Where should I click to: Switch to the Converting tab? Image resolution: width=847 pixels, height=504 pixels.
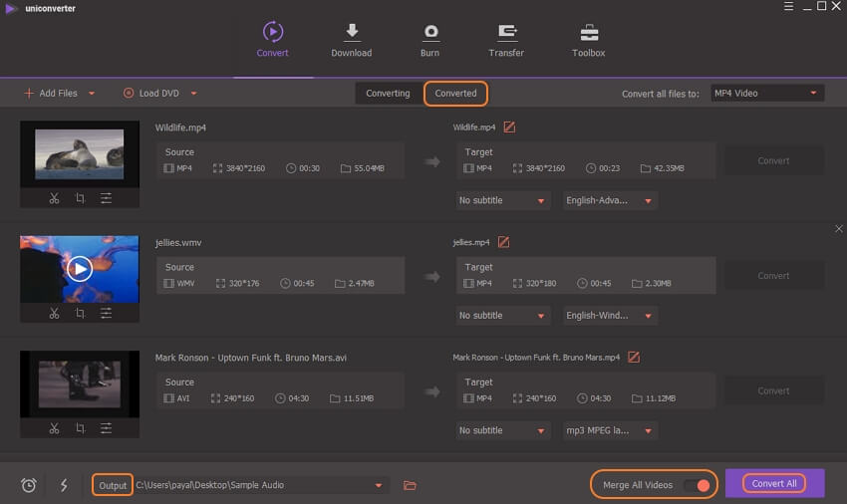click(x=388, y=93)
